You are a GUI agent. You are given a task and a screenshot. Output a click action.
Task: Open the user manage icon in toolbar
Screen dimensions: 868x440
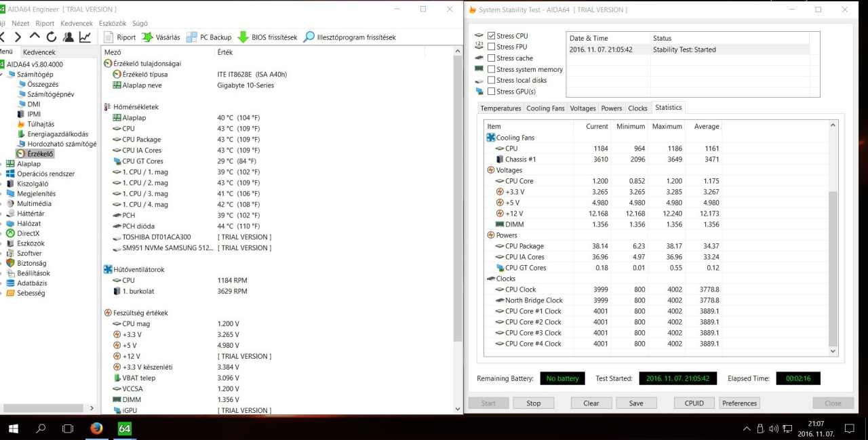(x=68, y=37)
